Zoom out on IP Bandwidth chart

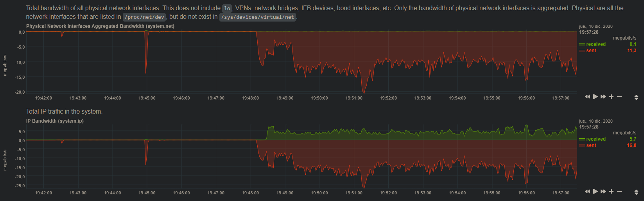(x=619, y=192)
